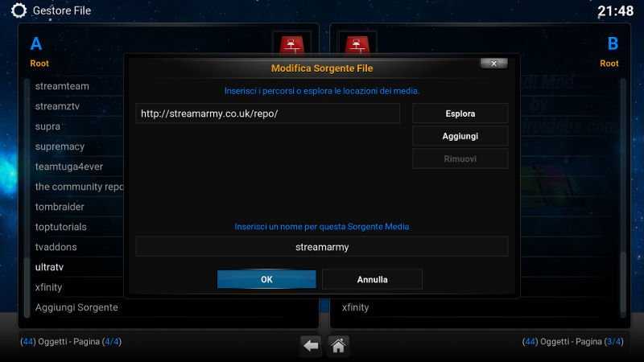Go to the home screen icon
The height and width of the screenshot is (362, 644).
pyautogui.click(x=338, y=346)
